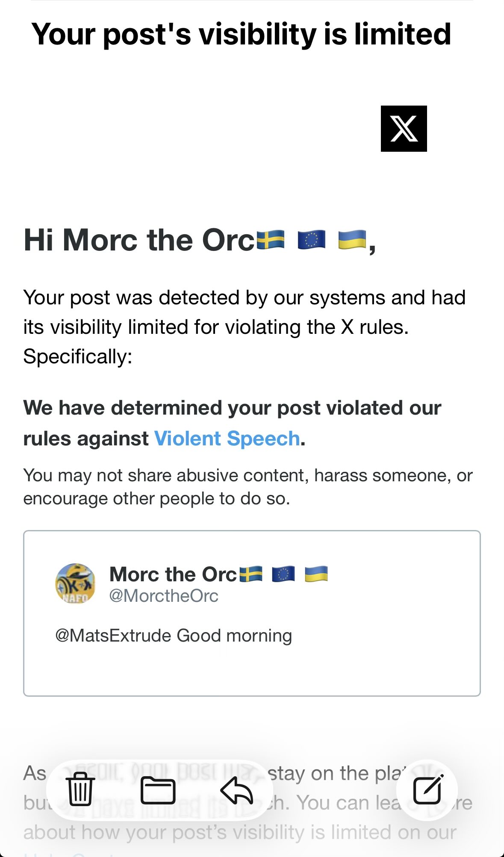
Task: Select the "@MatsExtrude Good morning" post text
Action: (174, 636)
